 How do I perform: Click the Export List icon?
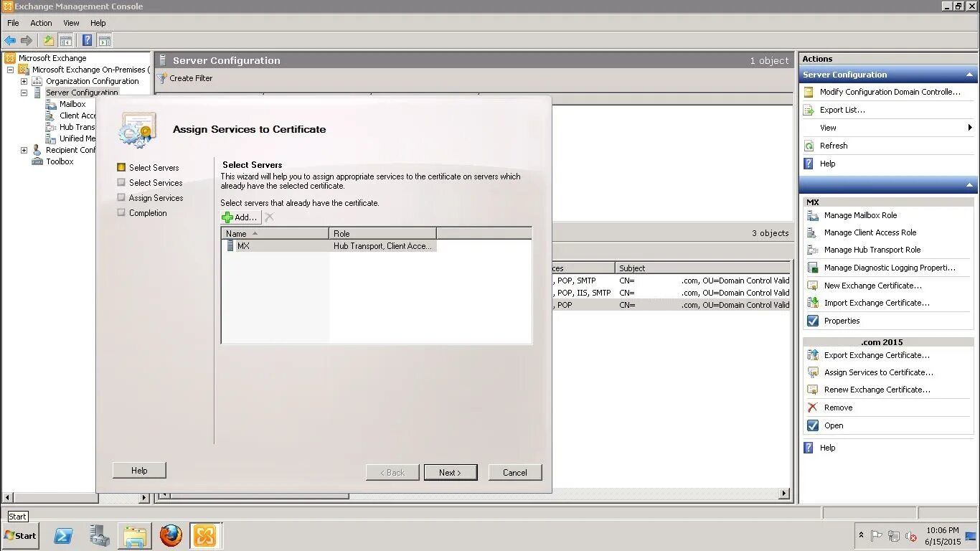pyautogui.click(x=809, y=110)
